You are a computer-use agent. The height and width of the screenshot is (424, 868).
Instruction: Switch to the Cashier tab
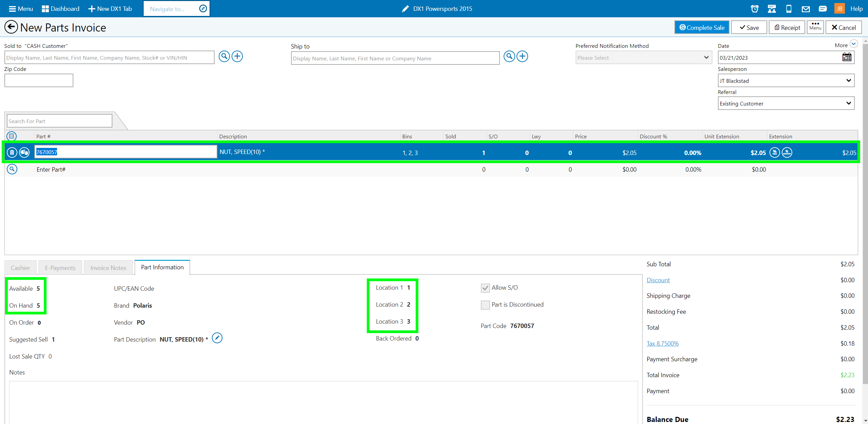coord(20,268)
